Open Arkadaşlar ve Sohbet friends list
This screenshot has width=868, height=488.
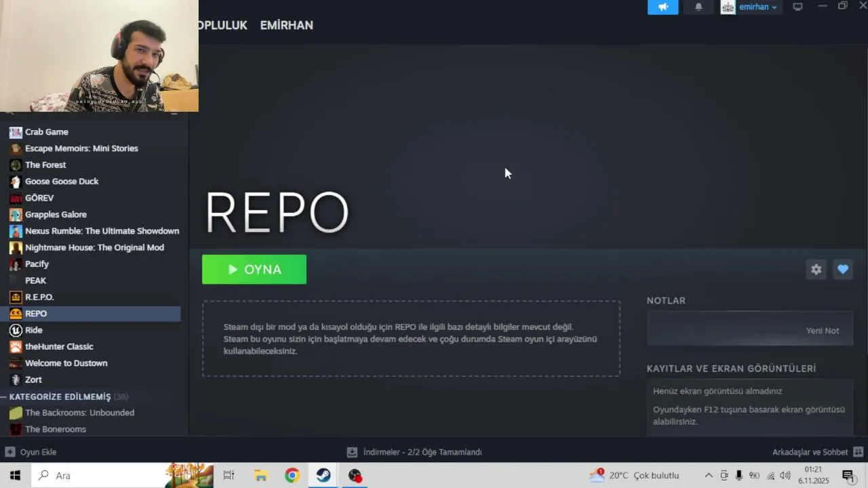pyautogui.click(x=810, y=452)
